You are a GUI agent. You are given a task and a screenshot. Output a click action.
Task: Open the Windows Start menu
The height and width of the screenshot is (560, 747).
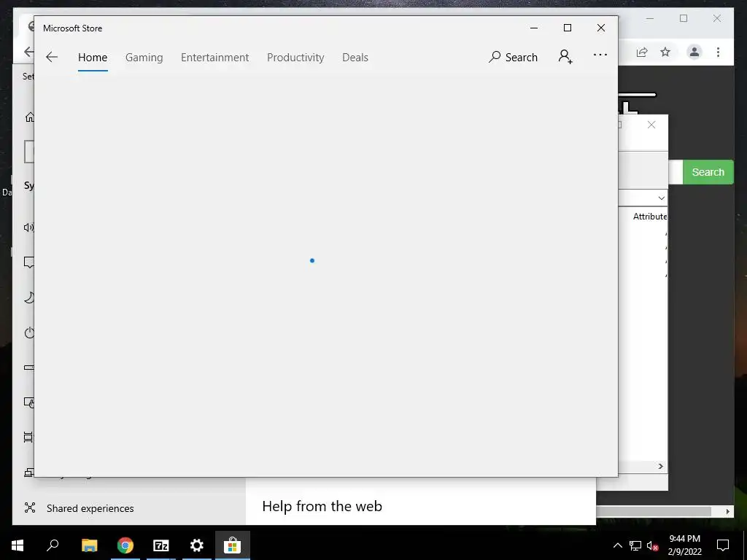[x=18, y=545]
